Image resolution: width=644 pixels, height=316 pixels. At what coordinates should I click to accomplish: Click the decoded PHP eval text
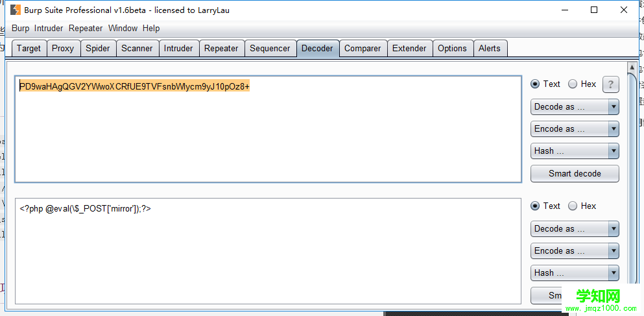pos(86,209)
